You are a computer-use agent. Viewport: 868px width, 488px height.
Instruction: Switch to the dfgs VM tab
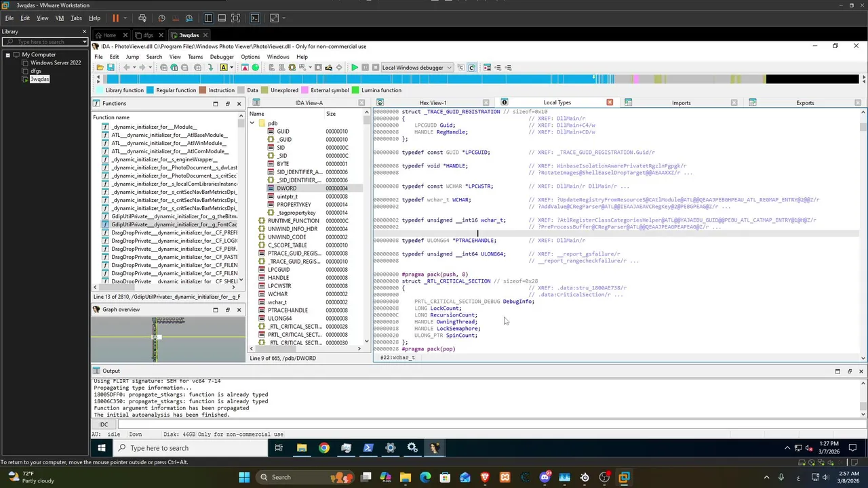pyautogui.click(x=148, y=35)
